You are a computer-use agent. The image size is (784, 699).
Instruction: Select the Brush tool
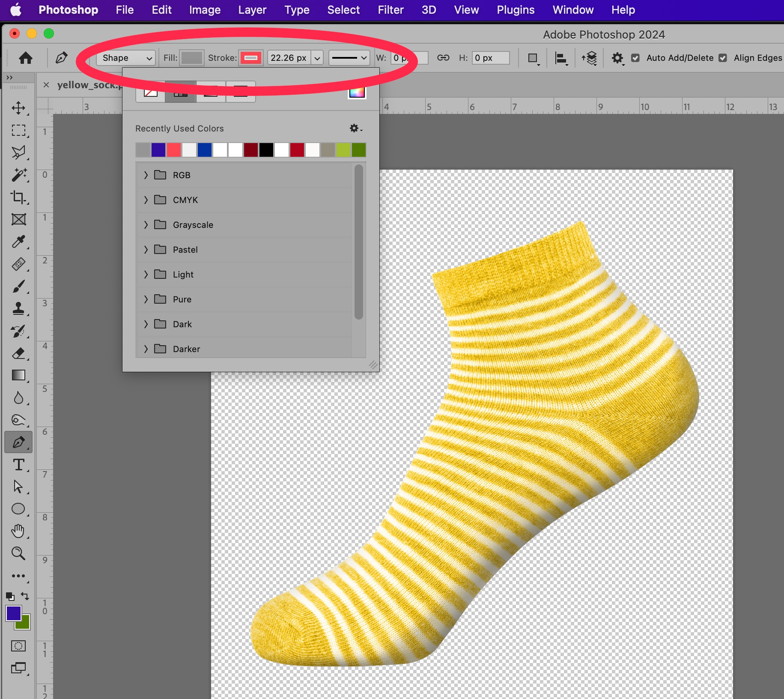tap(18, 286)
